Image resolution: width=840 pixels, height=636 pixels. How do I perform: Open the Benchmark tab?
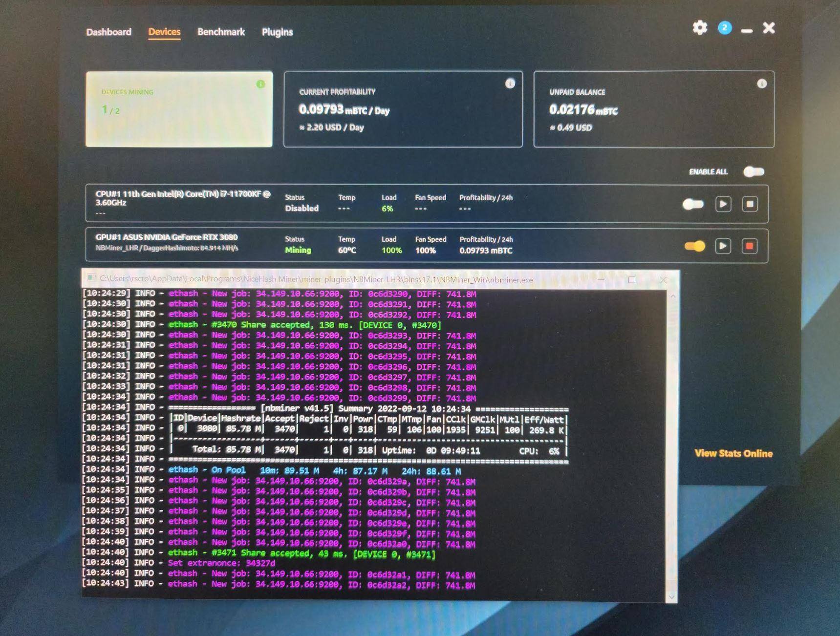click(x=221, y=32)
